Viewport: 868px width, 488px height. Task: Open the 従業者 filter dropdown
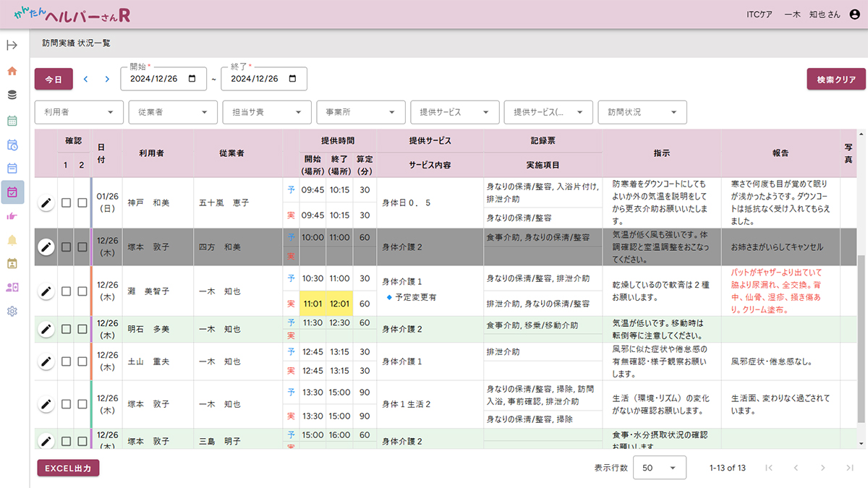(173, 112)
